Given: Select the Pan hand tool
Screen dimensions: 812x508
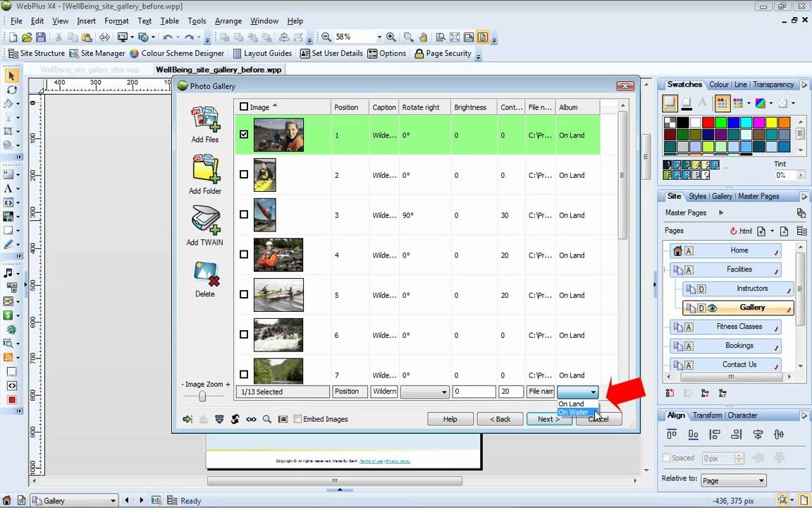Looking at the screenshot, I should point(423,37).
